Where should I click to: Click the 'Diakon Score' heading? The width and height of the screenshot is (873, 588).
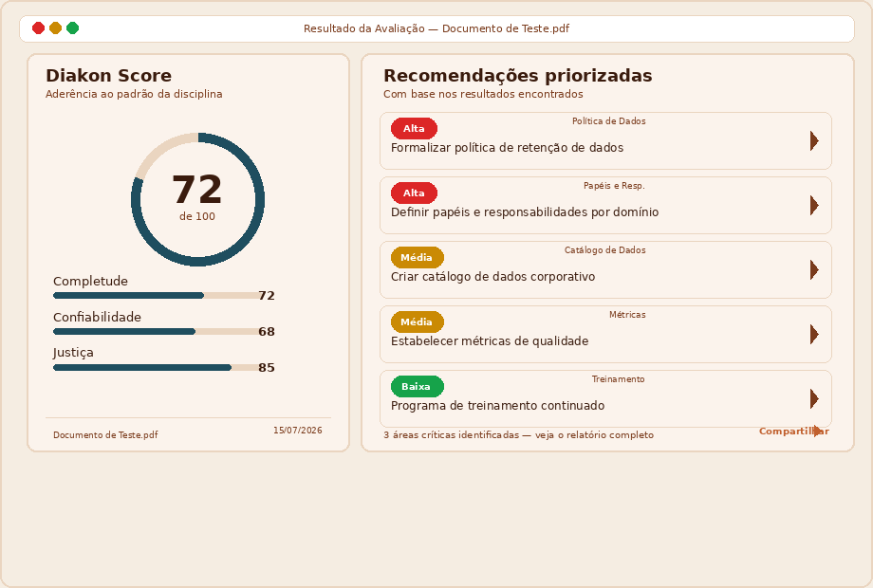[x=108, y=76]
